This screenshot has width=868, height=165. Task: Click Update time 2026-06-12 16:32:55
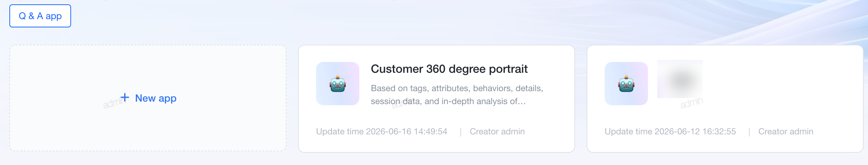670,131
